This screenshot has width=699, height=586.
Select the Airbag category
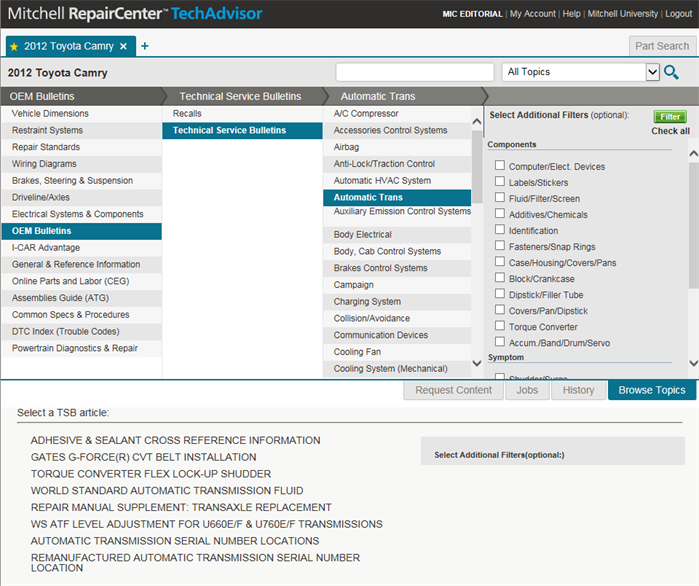point(397,147)
